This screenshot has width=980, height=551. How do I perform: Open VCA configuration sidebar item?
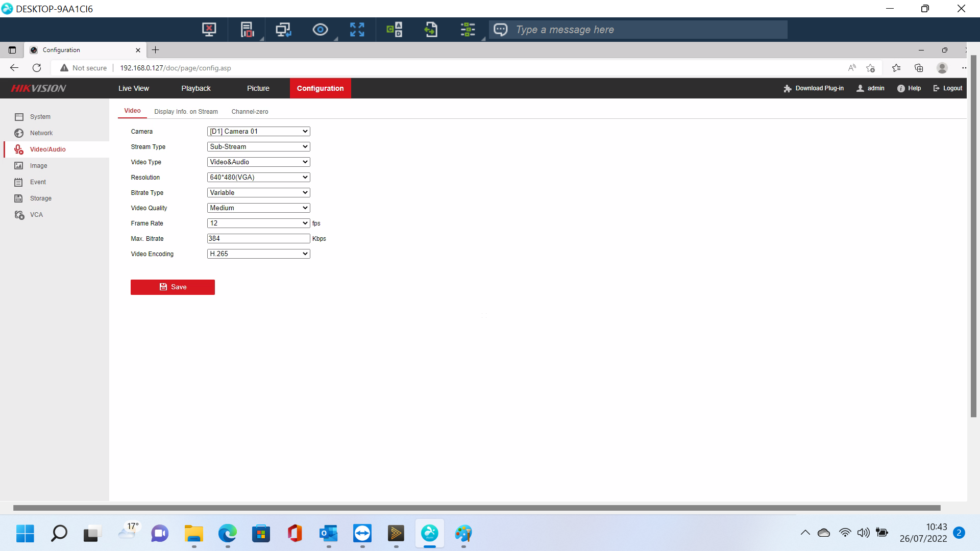click(36, 215)
